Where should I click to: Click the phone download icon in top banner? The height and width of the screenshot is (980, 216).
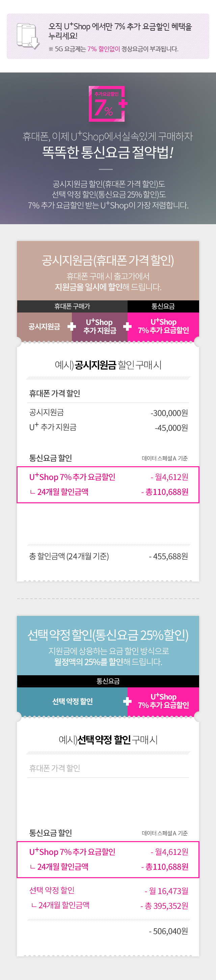pos(28,36)
